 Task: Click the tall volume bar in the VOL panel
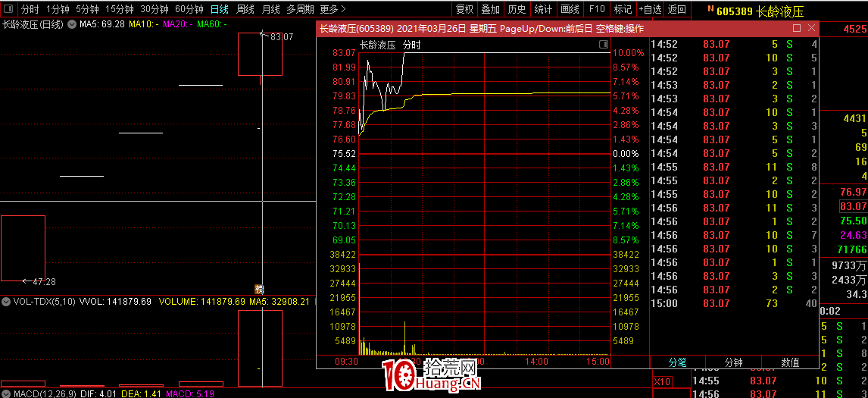tap(261, 348)
